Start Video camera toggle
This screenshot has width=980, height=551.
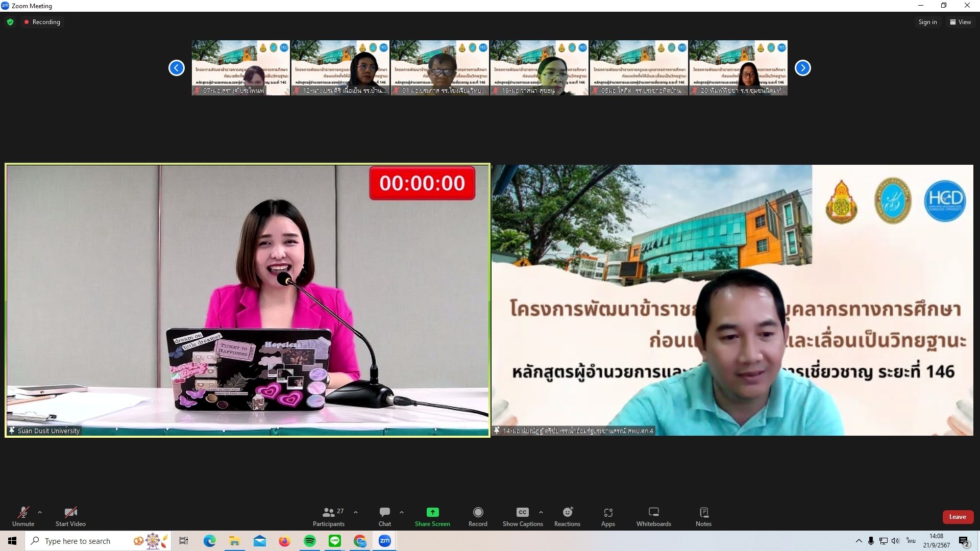[70, 513]
